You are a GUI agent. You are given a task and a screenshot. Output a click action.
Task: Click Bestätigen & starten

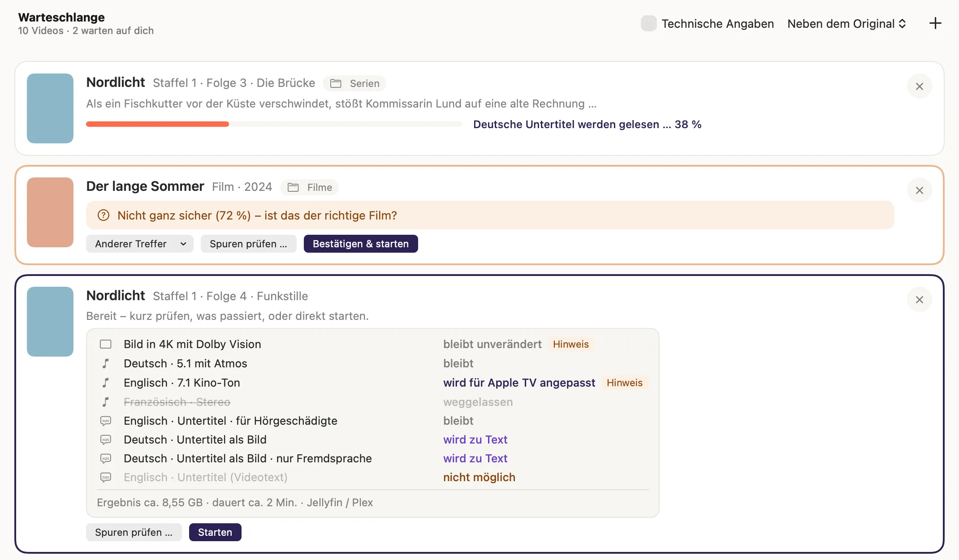[x=361, y=244]
